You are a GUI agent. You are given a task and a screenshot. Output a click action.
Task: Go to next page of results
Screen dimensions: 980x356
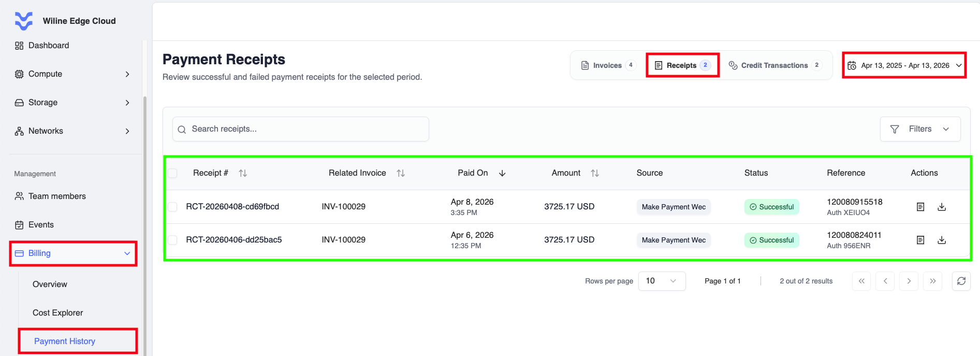coord(909,281)
